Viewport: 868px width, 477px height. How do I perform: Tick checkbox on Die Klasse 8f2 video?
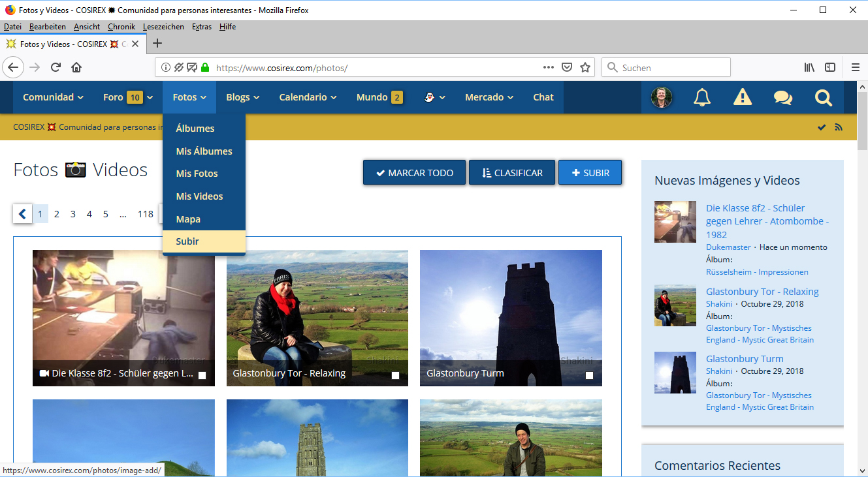coord(202,375)
